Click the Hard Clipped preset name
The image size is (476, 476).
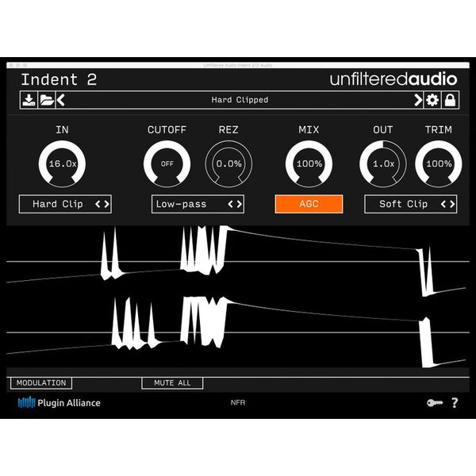point(240,100)
